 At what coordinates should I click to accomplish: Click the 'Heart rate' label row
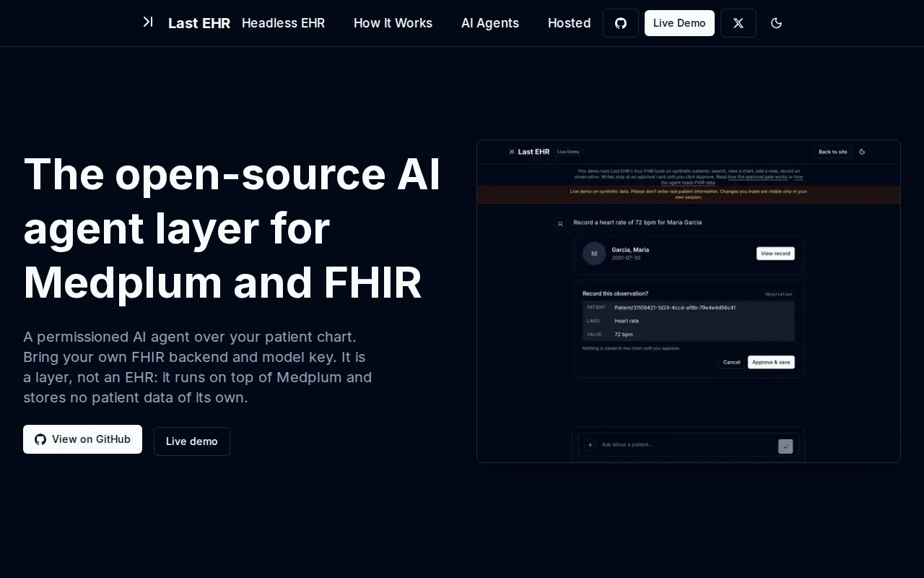click(x=689, y=321)
